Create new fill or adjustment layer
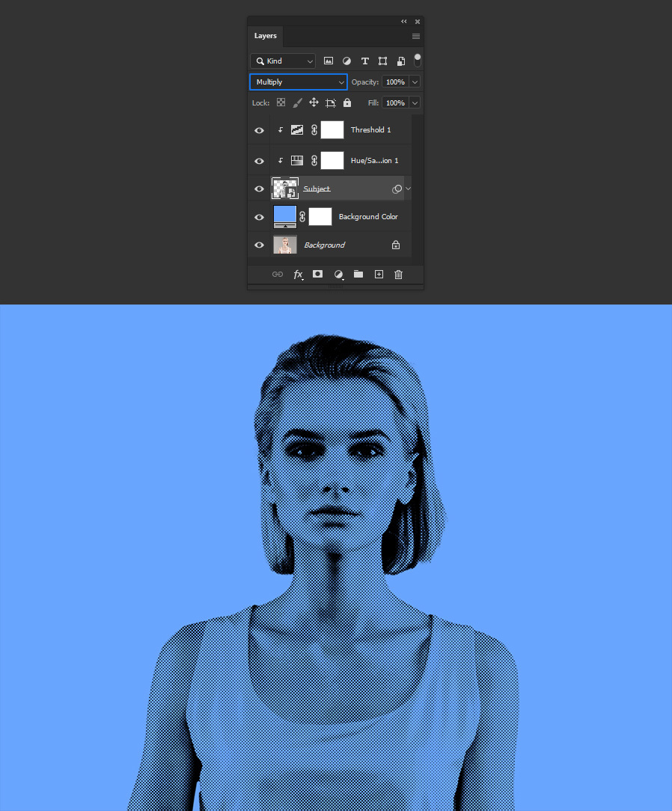672x811 pixels. (338, 275)
